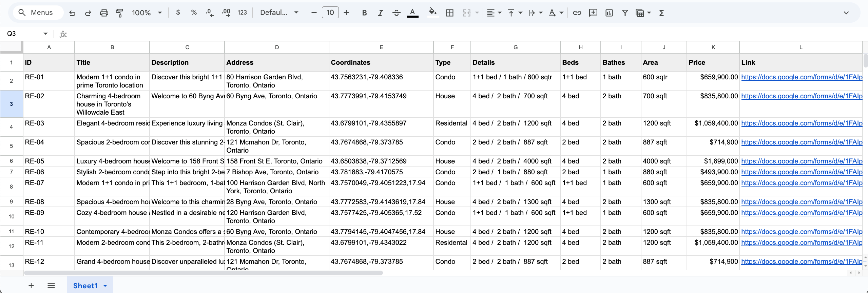Select the price cell '$493,900.00'
Viewport: 868px width, 293px height.
[x=713, y=172]
